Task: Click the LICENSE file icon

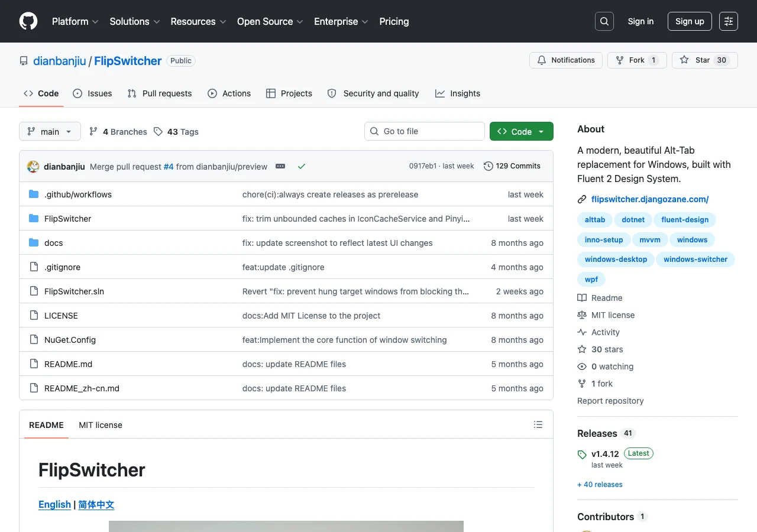Action: (x=34, y=316)
